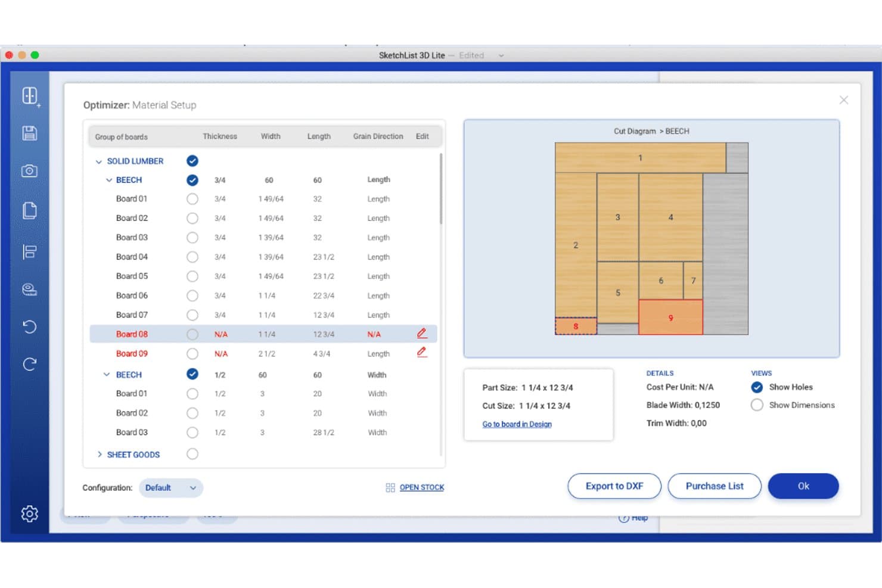The width and height of the screenshot is (882, 588).
Task: Toggle the 1/2 BEECH group checkbox
Action: (x=192, y=374)
